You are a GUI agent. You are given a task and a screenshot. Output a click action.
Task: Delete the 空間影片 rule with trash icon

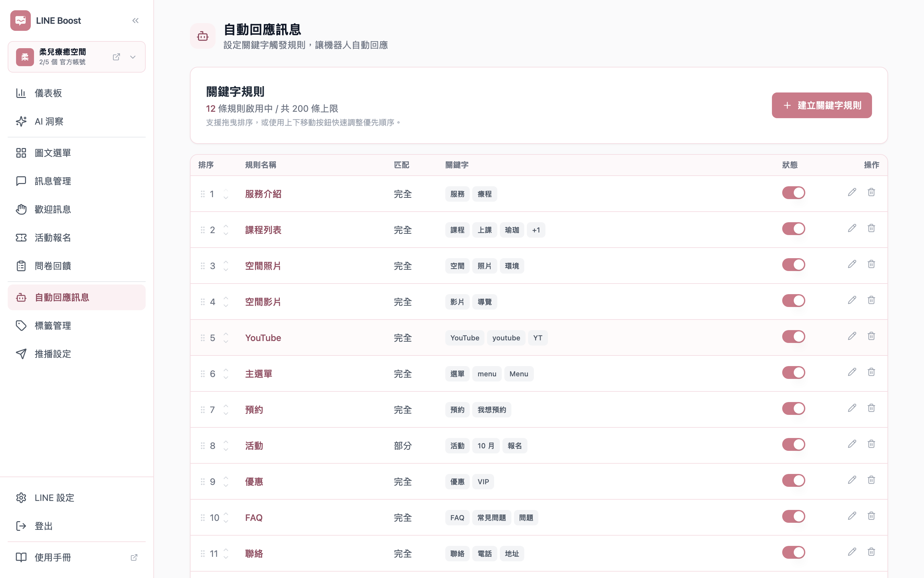871,300
